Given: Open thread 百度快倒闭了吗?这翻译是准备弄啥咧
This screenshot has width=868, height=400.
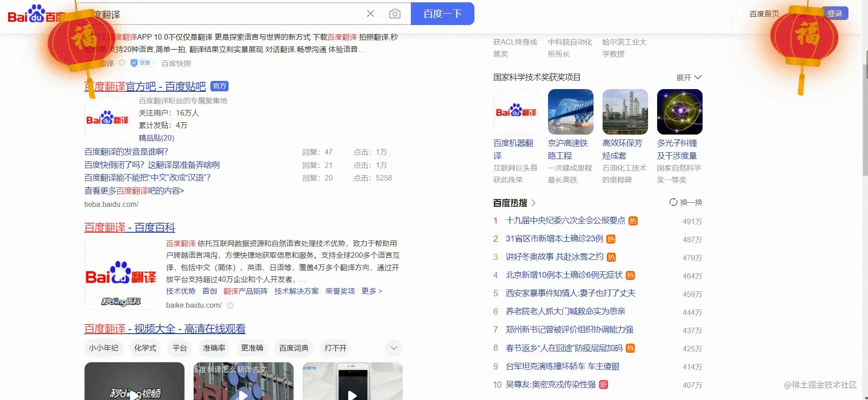Looking at the screenshot, I should [x=152, y=165].
